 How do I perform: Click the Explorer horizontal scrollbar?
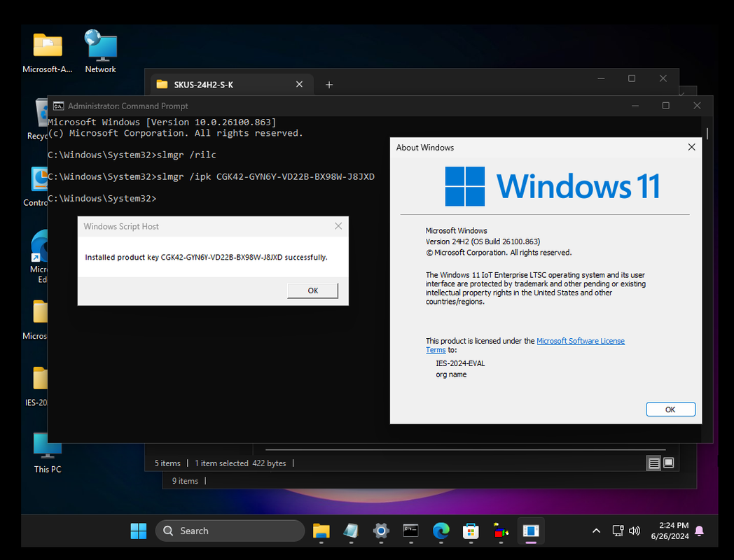pos(465,449)
